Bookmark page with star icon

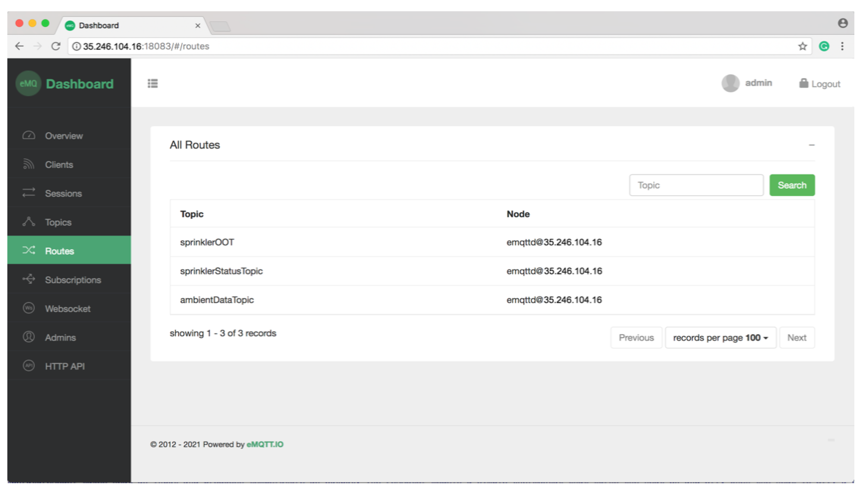click(x=802, y=46)
